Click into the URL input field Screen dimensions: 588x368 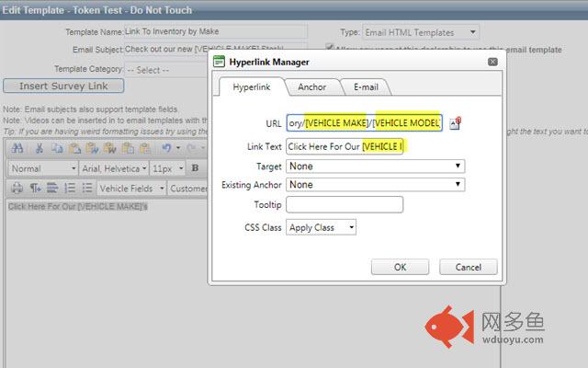[365, 122]
